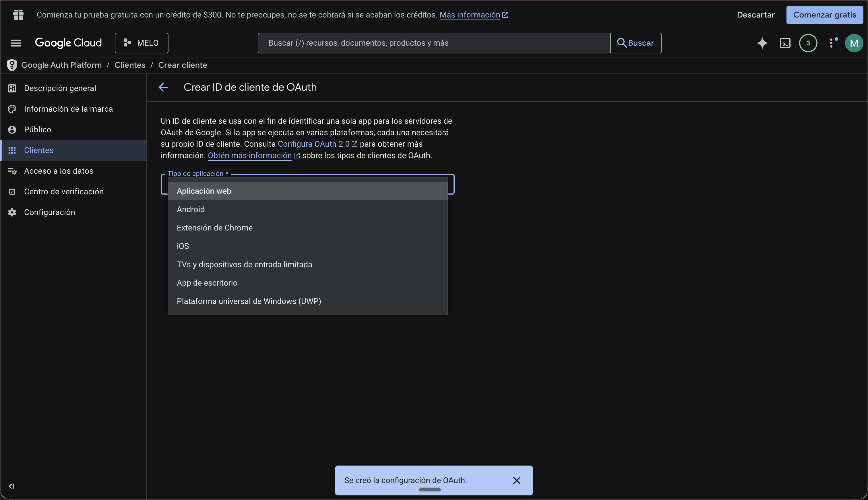Image resolution: width=868 pixels, height=500 pixels.
Task: Choose Extensión de Chrome option
Action: [x=215, y=228]
